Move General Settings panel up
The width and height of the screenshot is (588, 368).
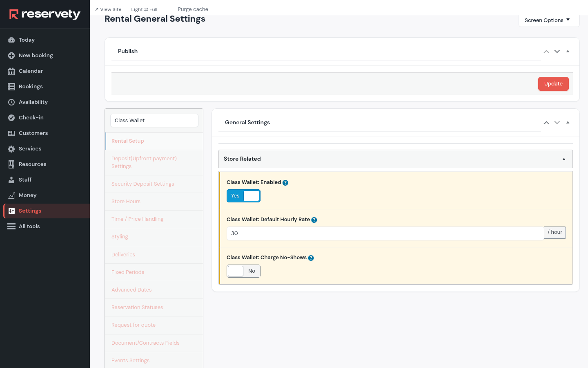[x=546, y=123]
